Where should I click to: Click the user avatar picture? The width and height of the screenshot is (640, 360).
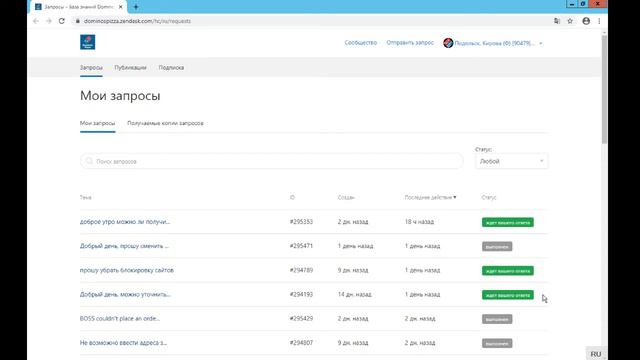[448, 43]
